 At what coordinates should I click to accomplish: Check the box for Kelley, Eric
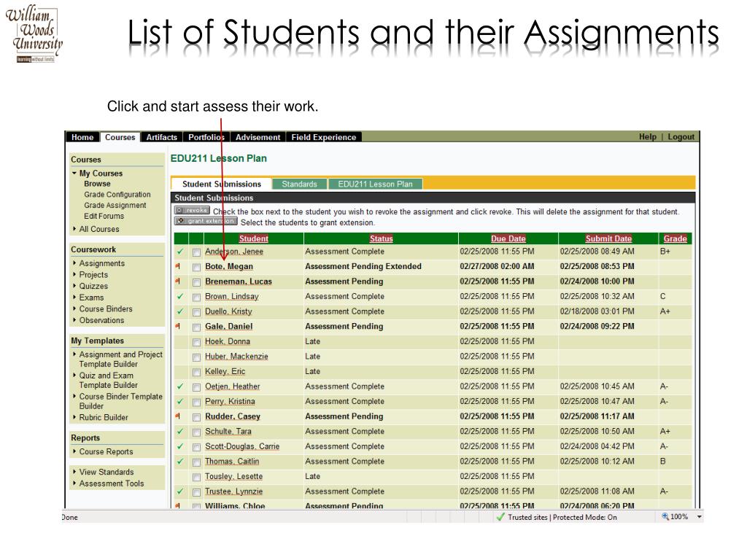pyautogui.click(x=196, y=373)
